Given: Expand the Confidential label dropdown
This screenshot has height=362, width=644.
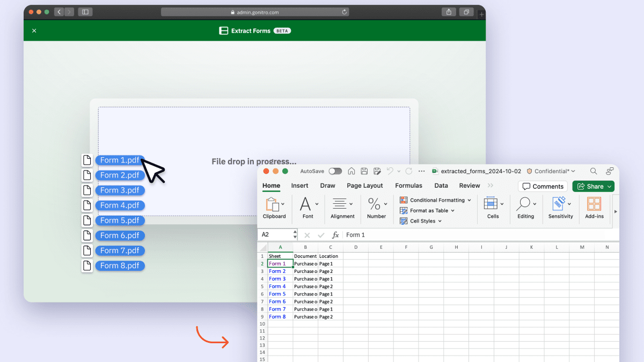Looking at the screenshot, I should coord(551,171).
